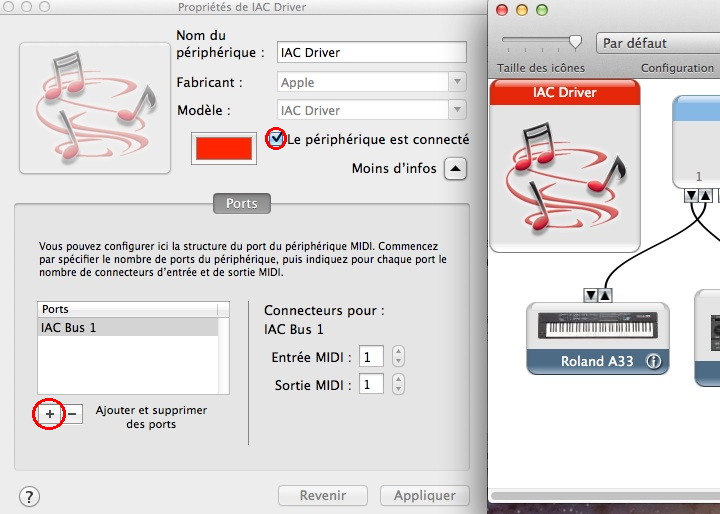Click the MIDI Studio horizontal scrollbar
Screen dimensions: 720x514
605,496
